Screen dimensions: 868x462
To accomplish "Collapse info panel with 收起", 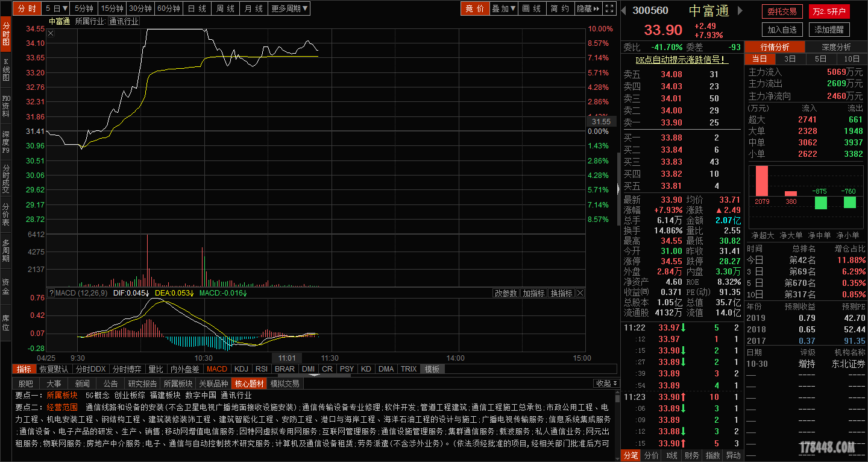I will pos(606,383).
